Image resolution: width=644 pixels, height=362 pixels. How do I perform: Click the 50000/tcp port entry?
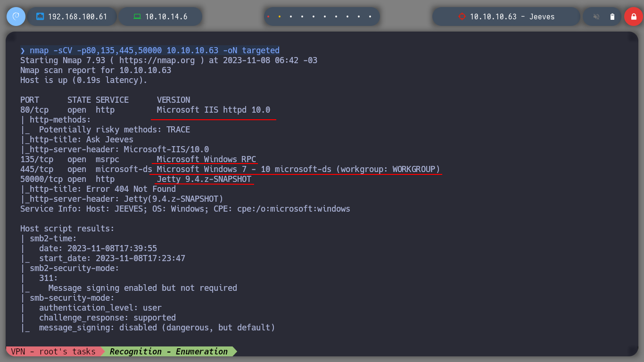41,179
